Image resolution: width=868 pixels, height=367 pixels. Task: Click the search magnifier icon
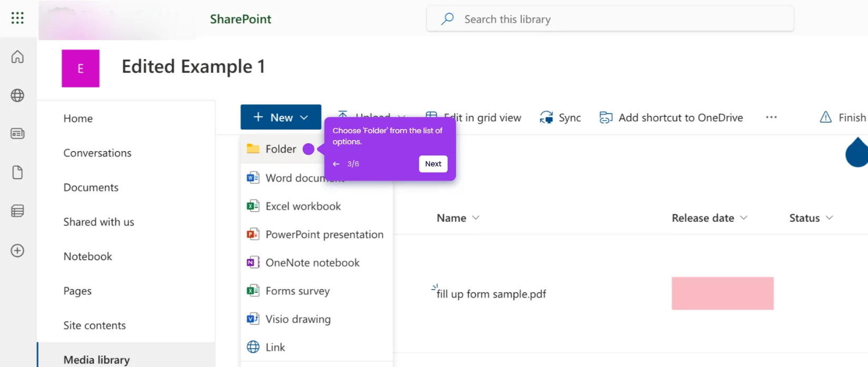tap(447, 19)
